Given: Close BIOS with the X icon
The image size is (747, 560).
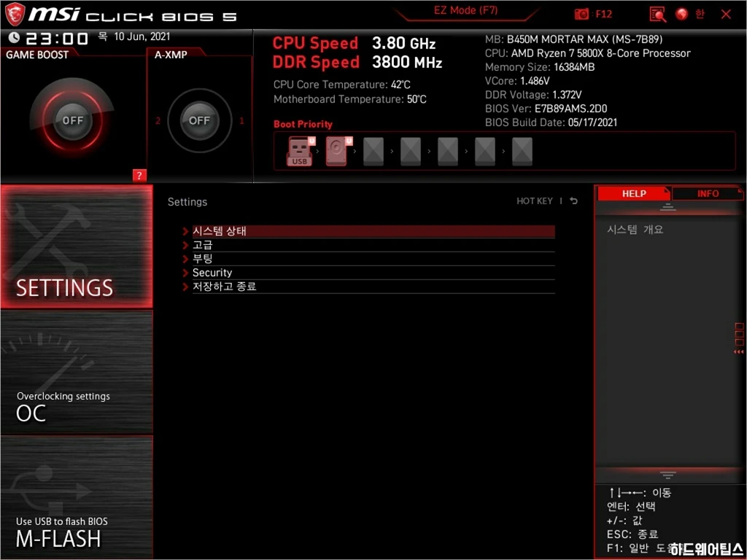Looking at the screenshot, I should coord(726,15).
